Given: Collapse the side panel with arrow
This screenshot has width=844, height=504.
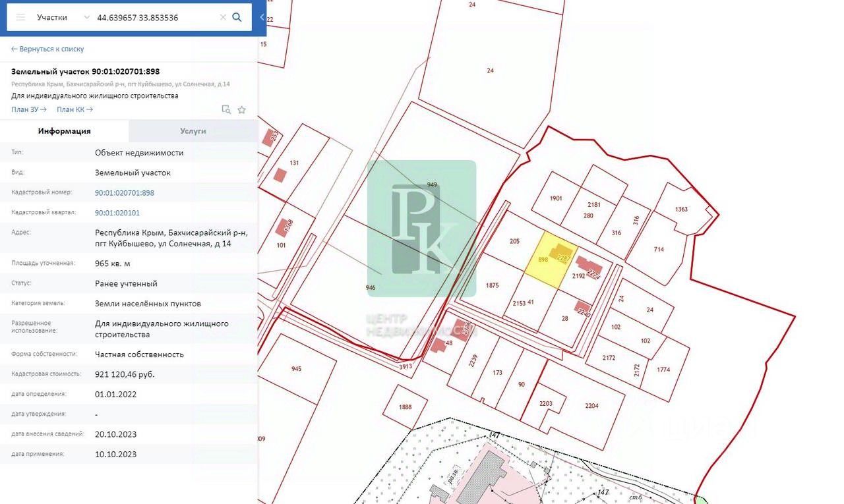Looking at the screenshot, I should (x=262, y=17).
